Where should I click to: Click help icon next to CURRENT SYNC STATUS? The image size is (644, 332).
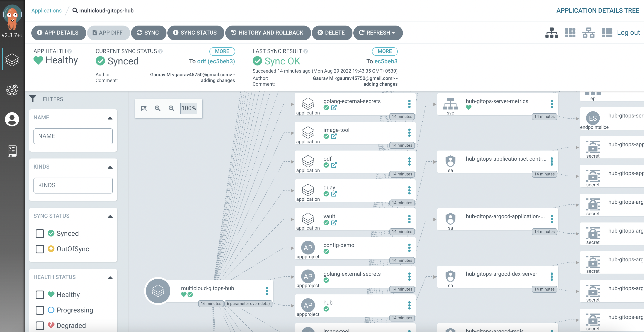160,51
